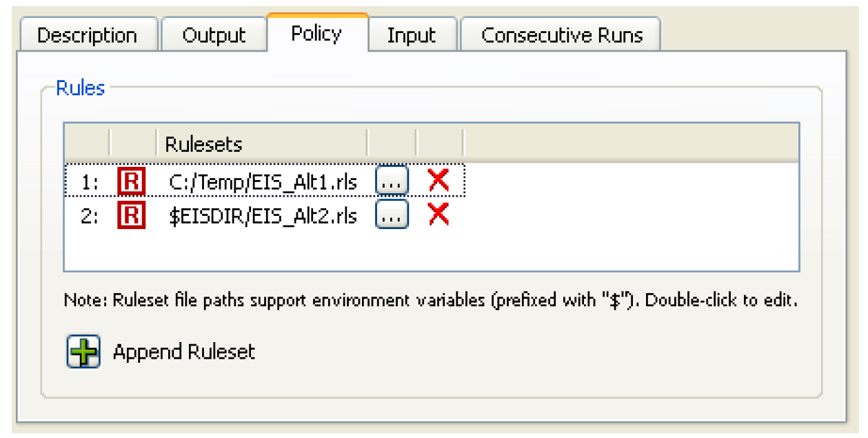Switch to the Output tab
The height and width of the screenshot is (438, 868).
pos(214,35)
